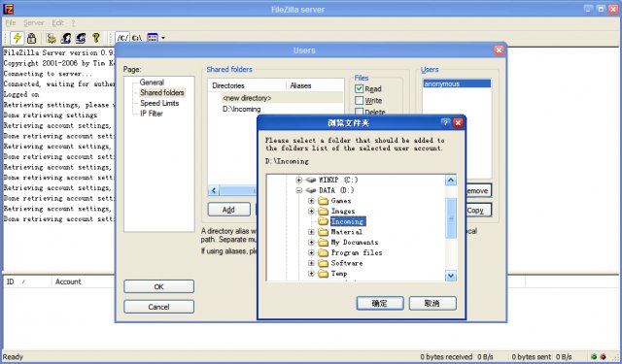The image size is (622, 364).
Task: Click the Add directory button
Action: pos(229,210)
